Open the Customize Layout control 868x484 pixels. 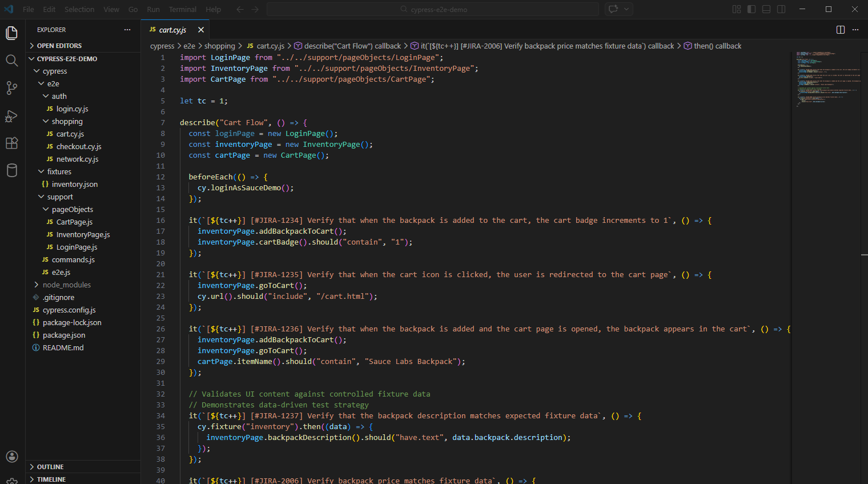tap(736, 9)
